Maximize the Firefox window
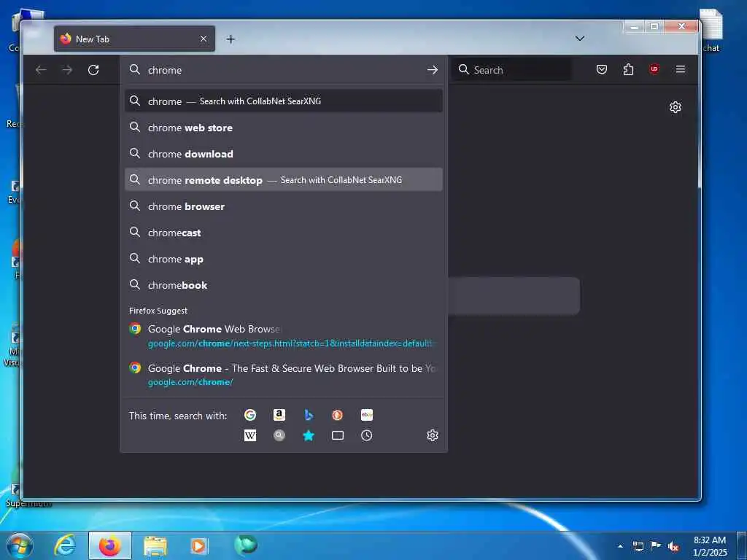 tap(654, 27)
